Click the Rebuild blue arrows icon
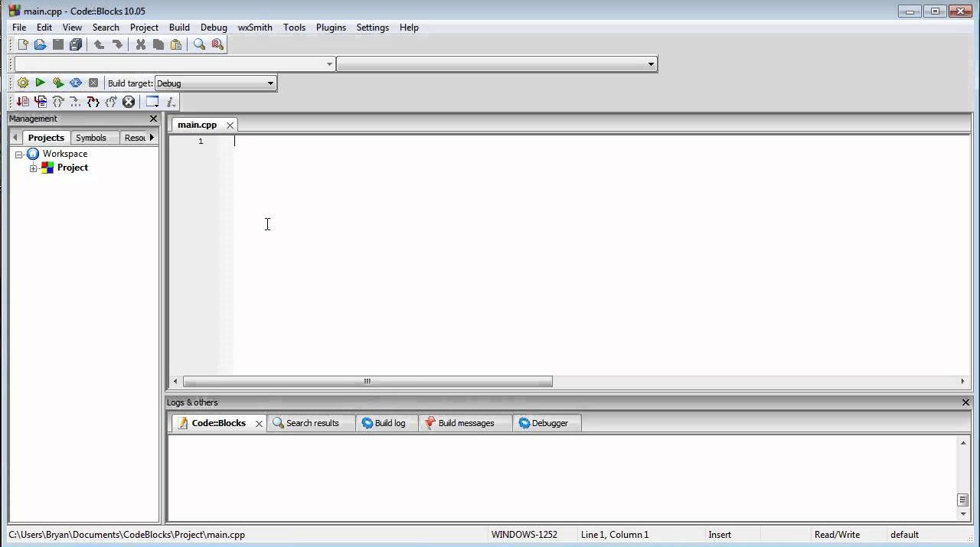The height and width of the screenshot is (547, 980). tap(76, 83)
